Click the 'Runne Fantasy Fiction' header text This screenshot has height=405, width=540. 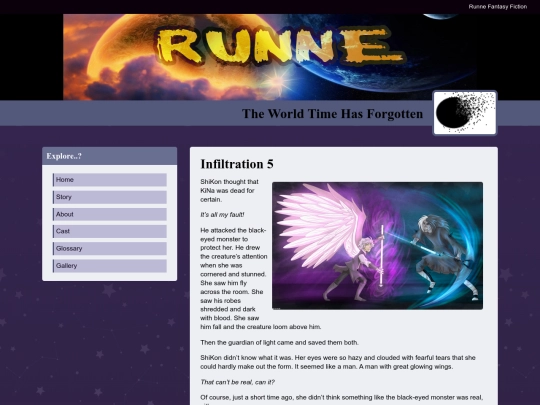(x=498, y=7)
